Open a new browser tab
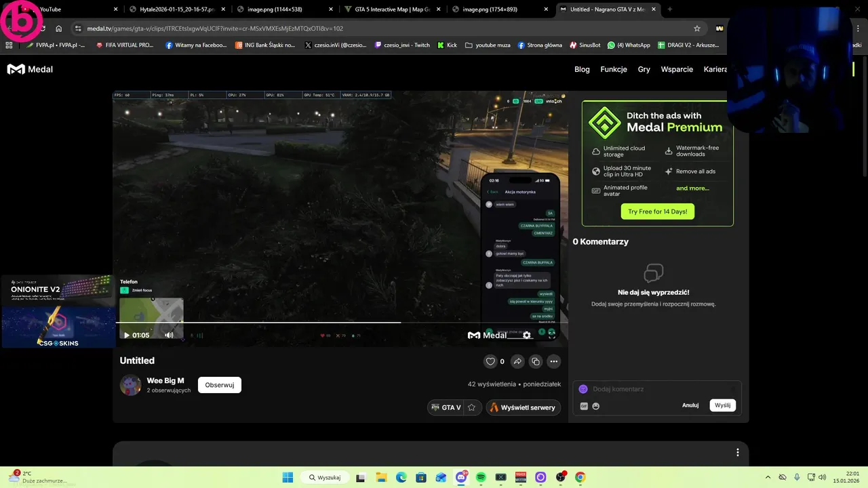The width and height of the screenshot is (868, 488). coord(670,9)
